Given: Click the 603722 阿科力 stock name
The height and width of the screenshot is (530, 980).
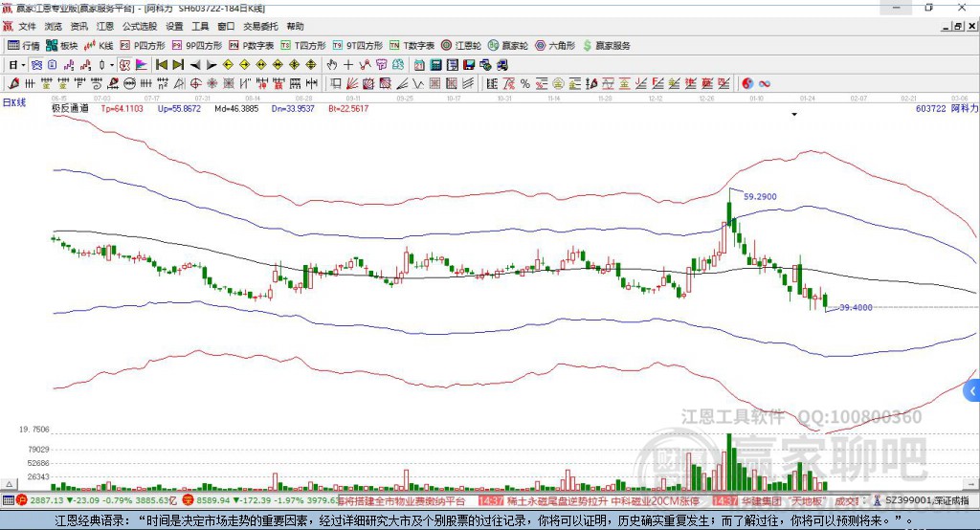Looking at the screenshot, I should 947,108.
